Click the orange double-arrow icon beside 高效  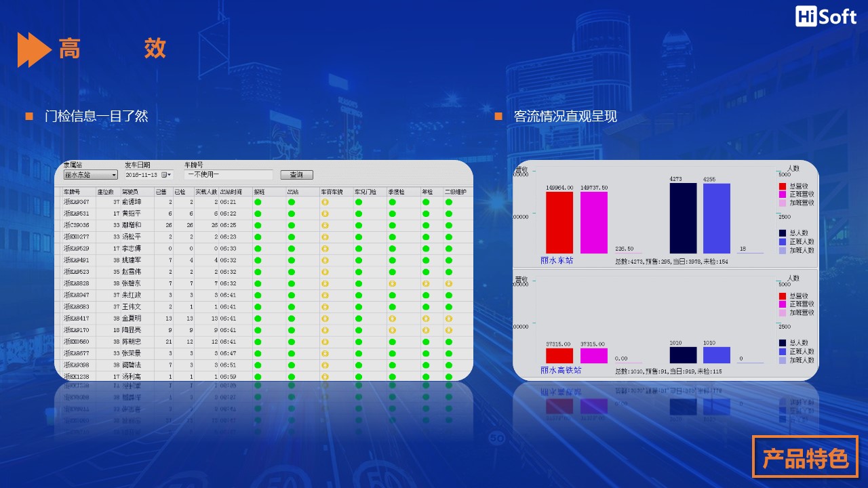point(34,50)
